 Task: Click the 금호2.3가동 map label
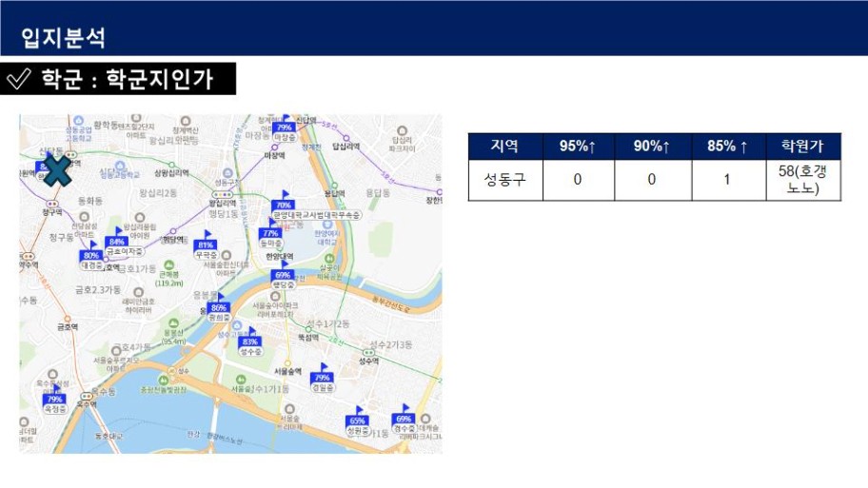[x=98, y=289]
